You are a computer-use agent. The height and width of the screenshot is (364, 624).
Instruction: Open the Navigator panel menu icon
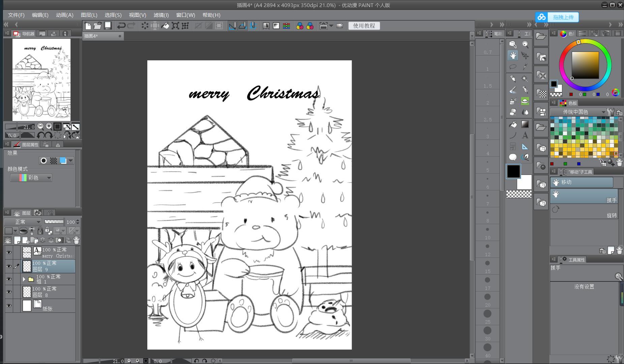pyautogui.click(x=7, y=33)
